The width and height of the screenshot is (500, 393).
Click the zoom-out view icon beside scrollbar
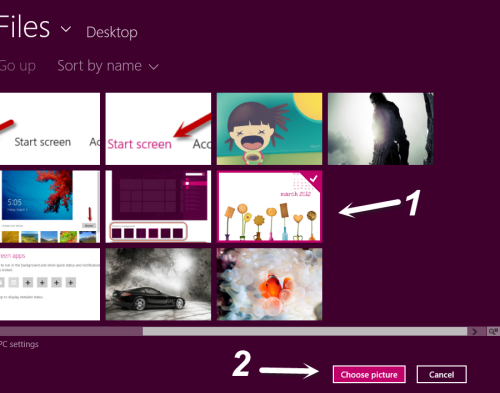493,331
